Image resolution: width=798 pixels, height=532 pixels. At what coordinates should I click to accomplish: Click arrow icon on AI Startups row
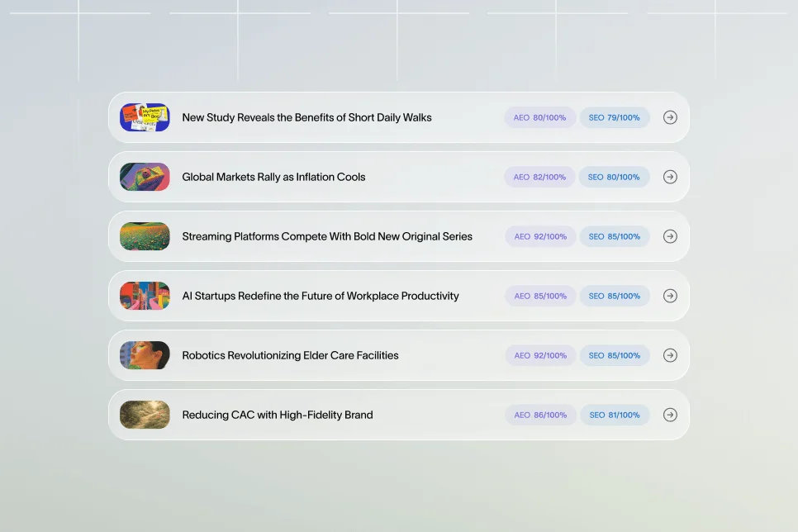click(670, 296)
